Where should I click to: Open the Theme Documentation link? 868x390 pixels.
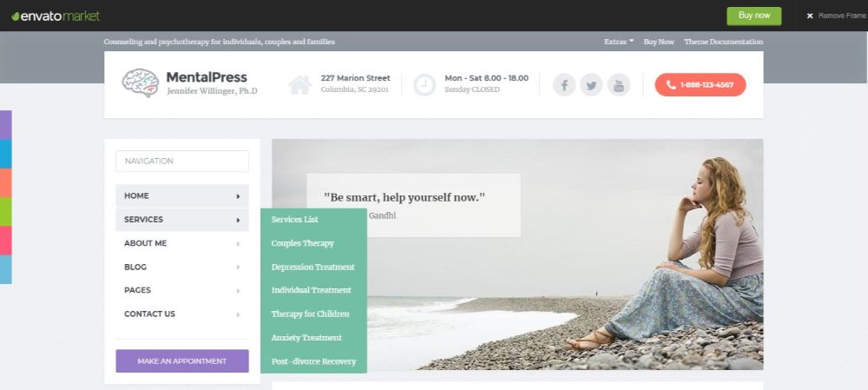click(724, 42)
